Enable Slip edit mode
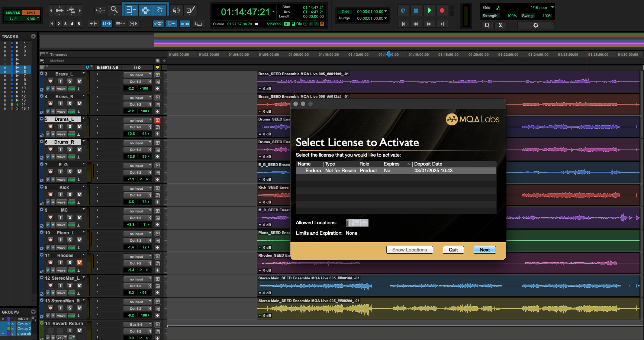This screenshot has height=340, width=644. point(13,19)
